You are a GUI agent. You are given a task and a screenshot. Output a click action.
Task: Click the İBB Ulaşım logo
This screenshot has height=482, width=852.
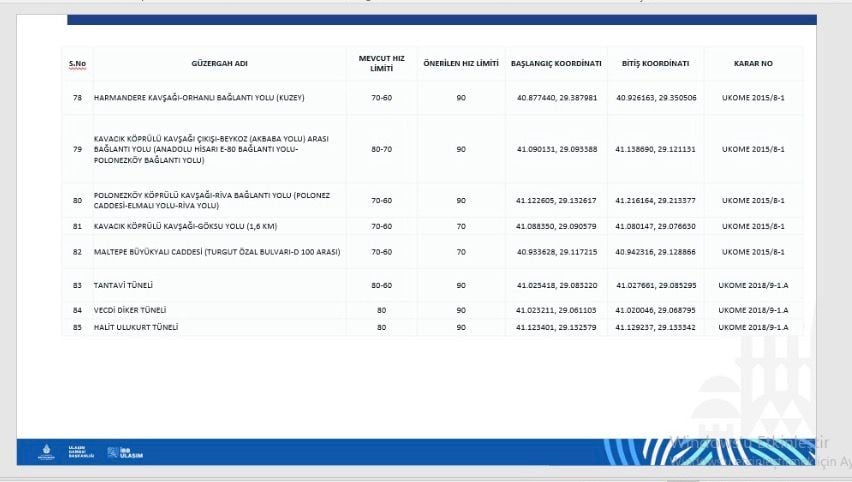click(x=126, y=453)
